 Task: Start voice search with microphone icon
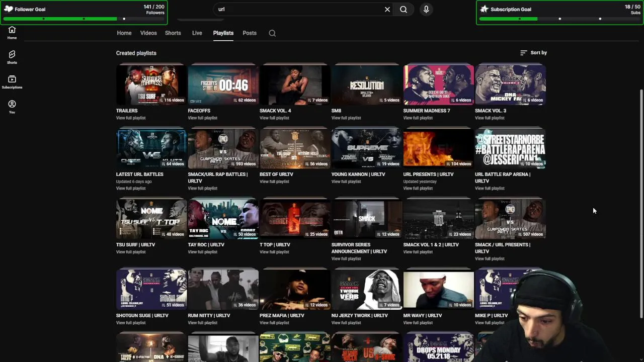click(x=426, y=9)
